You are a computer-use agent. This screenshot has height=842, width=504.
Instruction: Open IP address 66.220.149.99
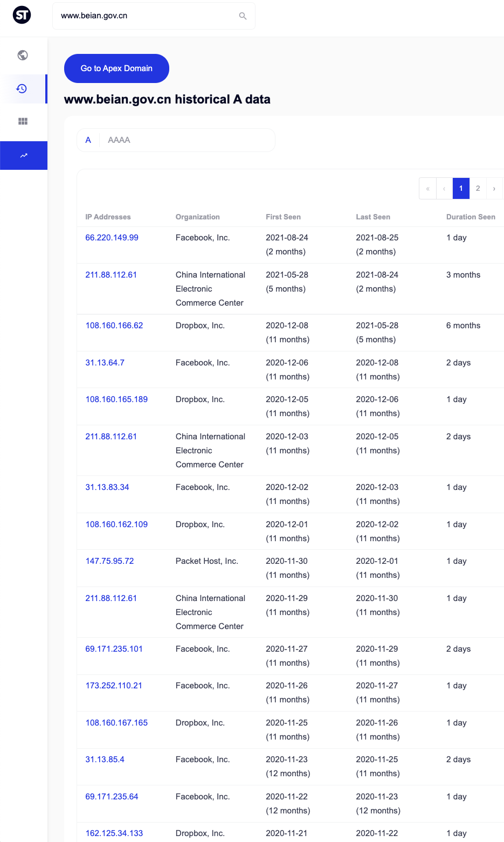(112, 238)
